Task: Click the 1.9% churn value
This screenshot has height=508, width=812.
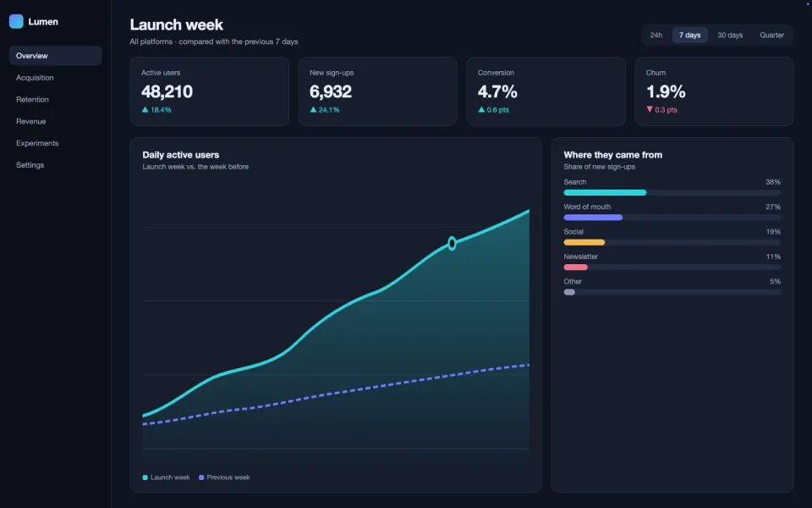Action: pos(666,91)
